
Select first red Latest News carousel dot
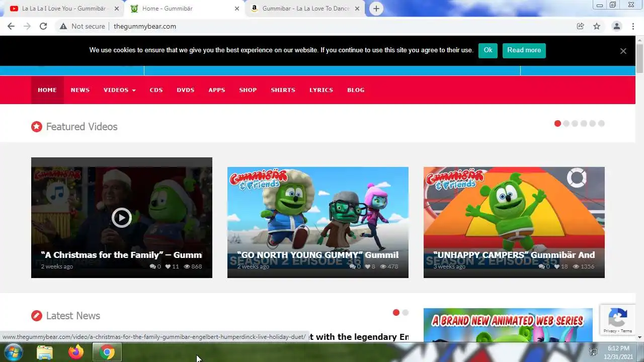(396, 312)
